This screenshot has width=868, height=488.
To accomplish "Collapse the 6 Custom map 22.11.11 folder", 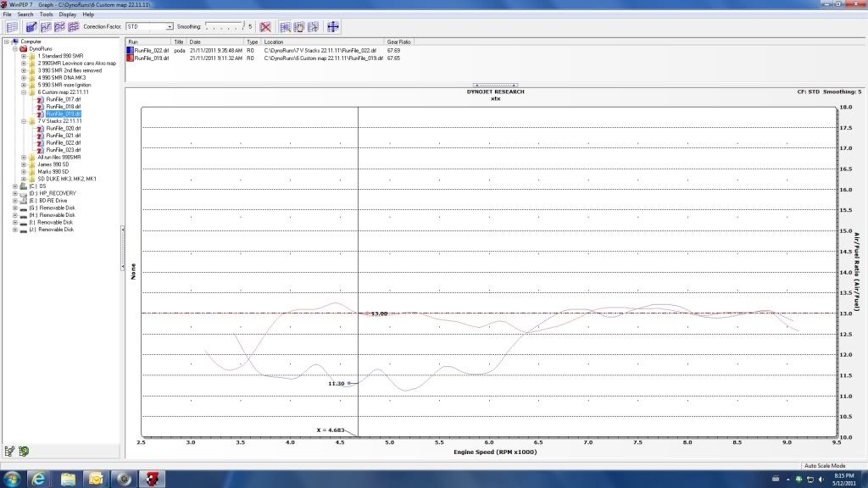I will [24, 92].
